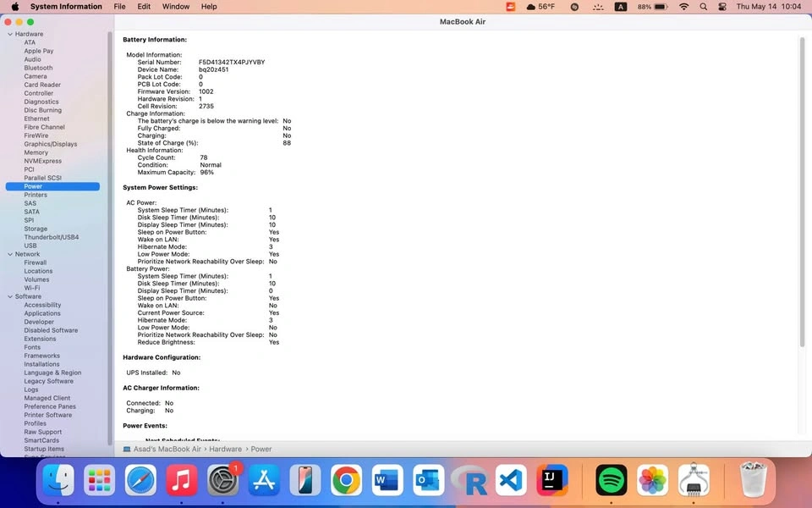Open Finder from the Dock
Viewport: 812px width, 508px height.
pos(58,480)
